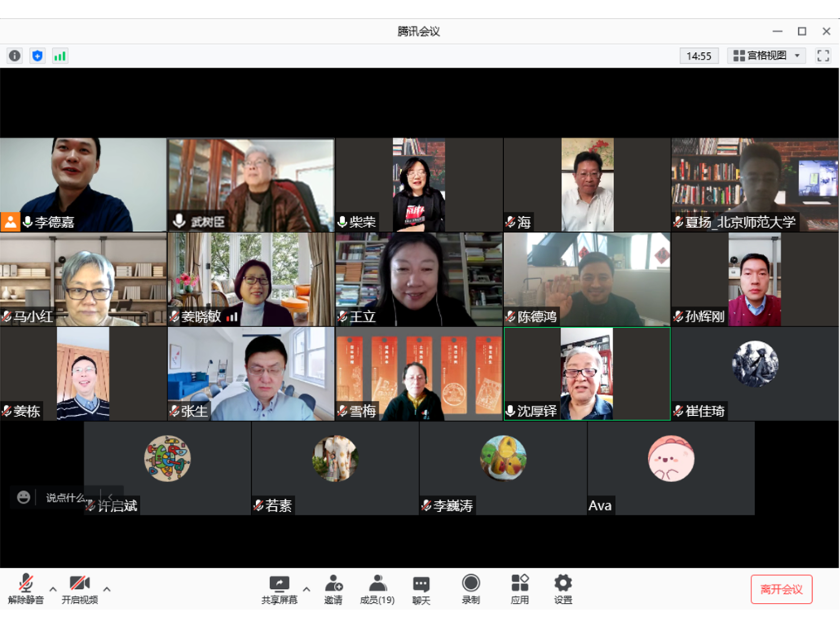
Task: Click the emoji reaction smiley button
Action: click(x=23, y=497)
